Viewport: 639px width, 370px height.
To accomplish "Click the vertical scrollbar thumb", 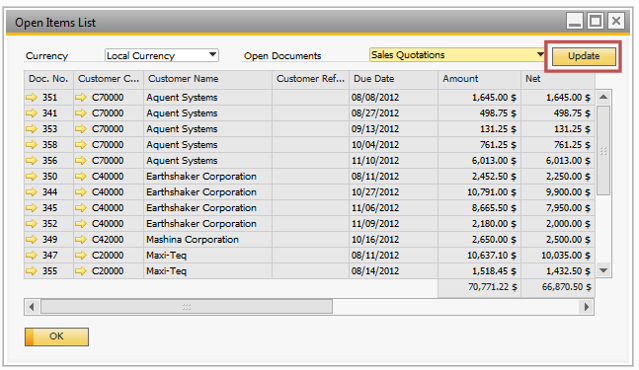I will coord(604,151).
